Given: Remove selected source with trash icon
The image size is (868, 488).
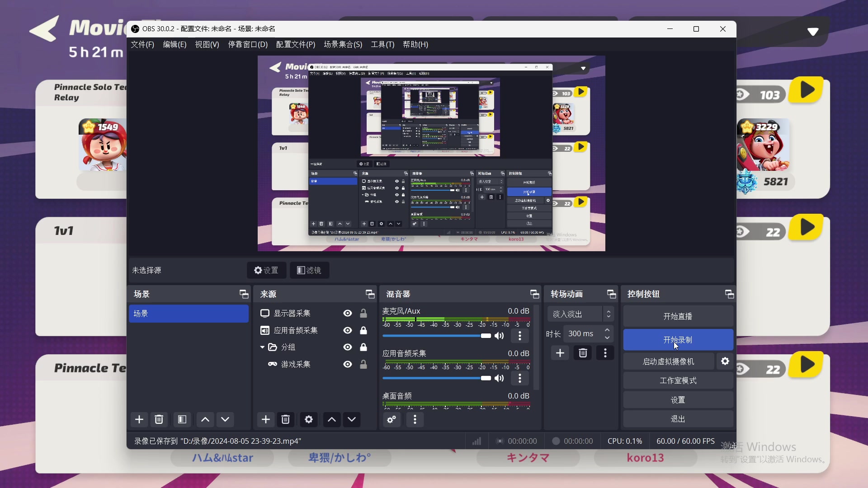Looking at the screenshot, I should pyautogui.click(x=285, y=419).
